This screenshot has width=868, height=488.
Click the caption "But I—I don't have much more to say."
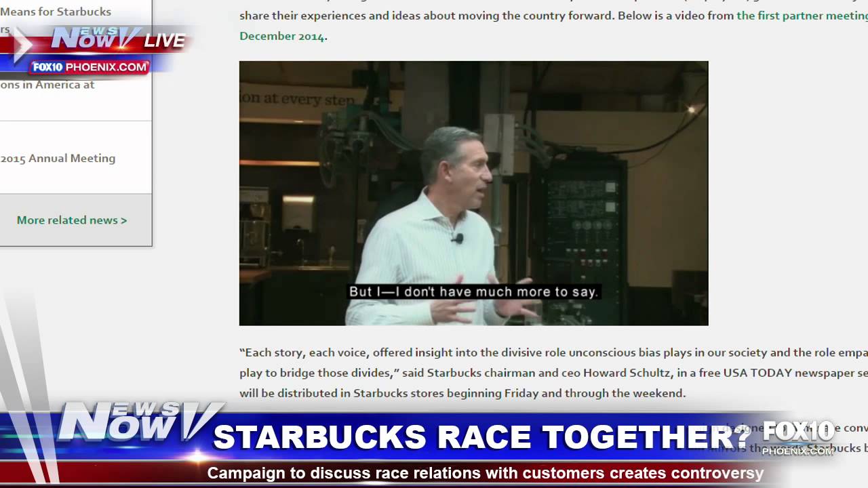click(473, 292)
